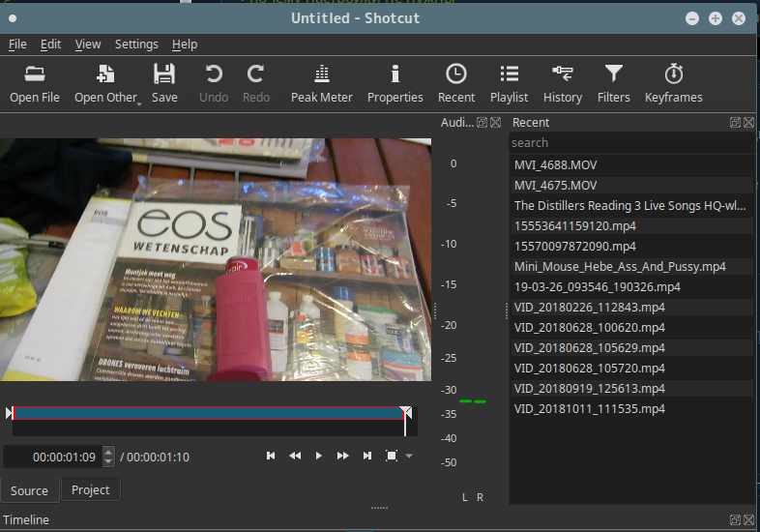The height and width of the screenshot is (532, 760).
Task: Expand the Open Other dropdown
Action: 138,103
